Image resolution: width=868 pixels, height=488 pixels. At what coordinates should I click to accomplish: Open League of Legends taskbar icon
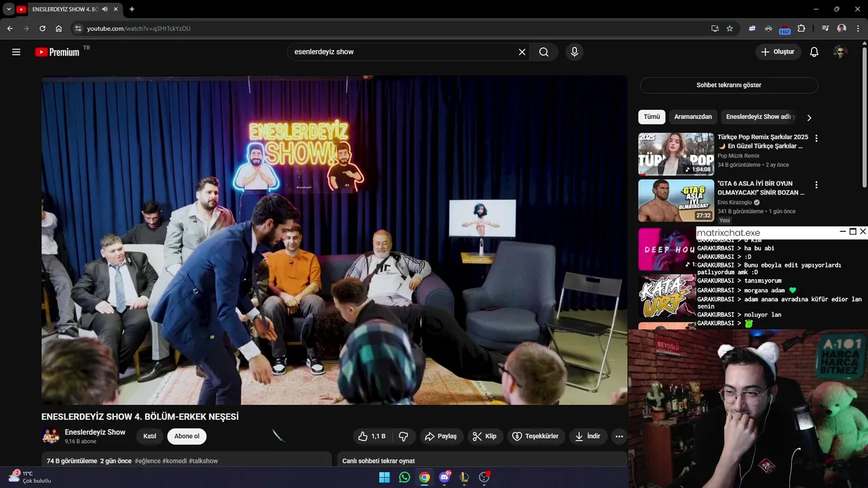point(464,477)
